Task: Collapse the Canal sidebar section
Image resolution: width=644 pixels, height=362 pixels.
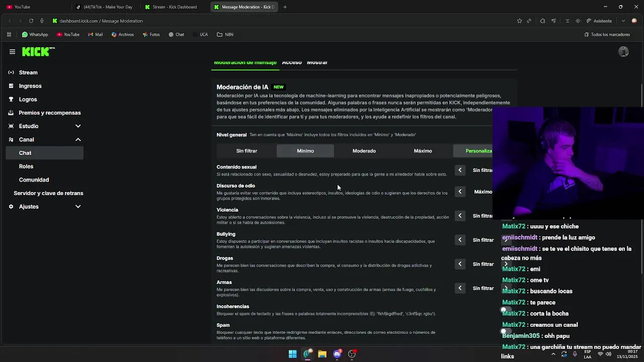Action: [x=78, y=140]
